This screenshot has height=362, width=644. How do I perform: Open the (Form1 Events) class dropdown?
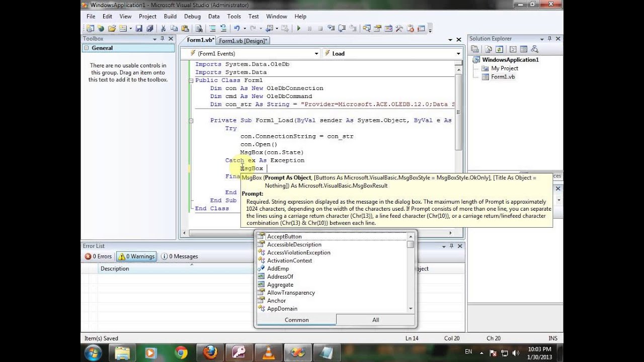(x=316, y=53)
